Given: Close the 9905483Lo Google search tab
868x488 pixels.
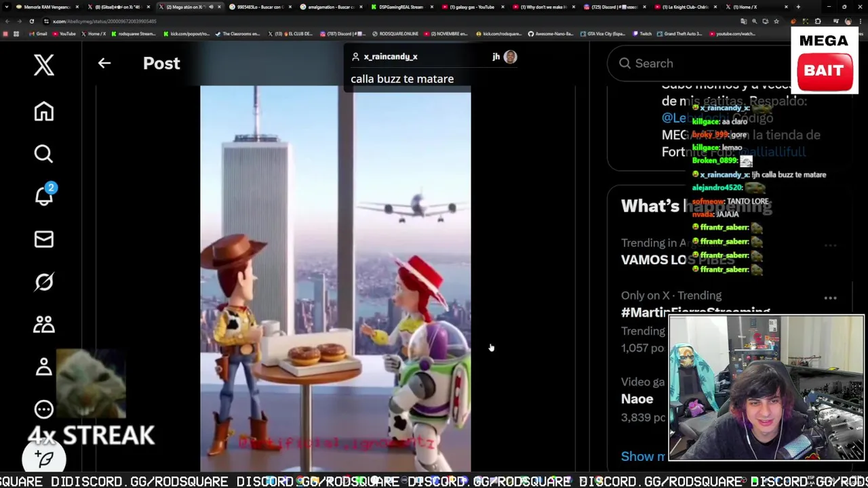Looking at the screenshot, I should point(290,7).
